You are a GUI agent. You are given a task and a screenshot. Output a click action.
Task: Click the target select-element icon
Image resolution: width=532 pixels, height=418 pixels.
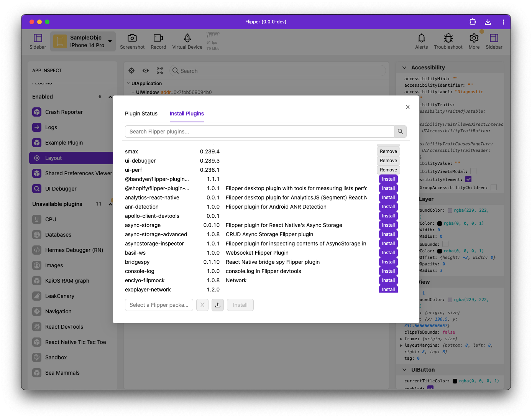(x=131, y=71)
